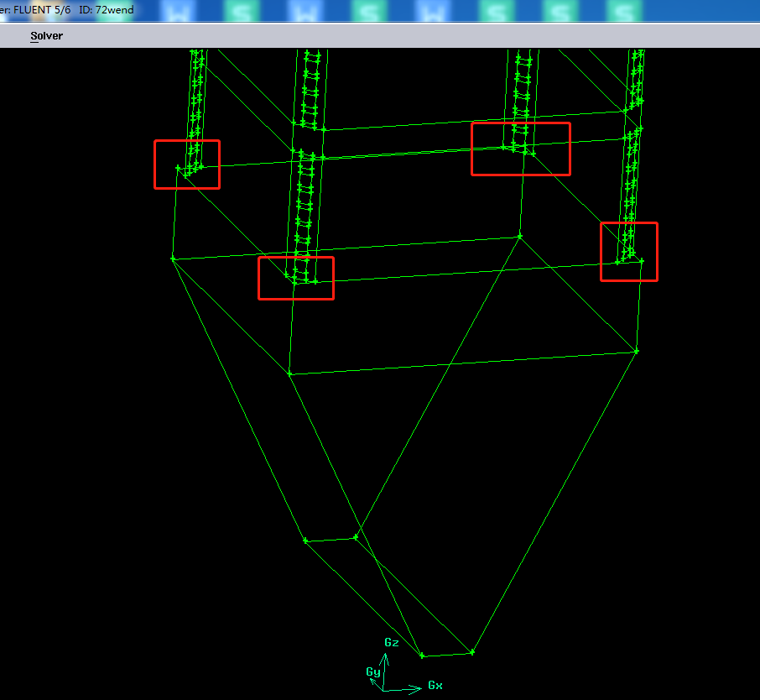The height and width of the screenshot is (700, 760).
Task: Open the Solver menu
Action: pos(46,36)
